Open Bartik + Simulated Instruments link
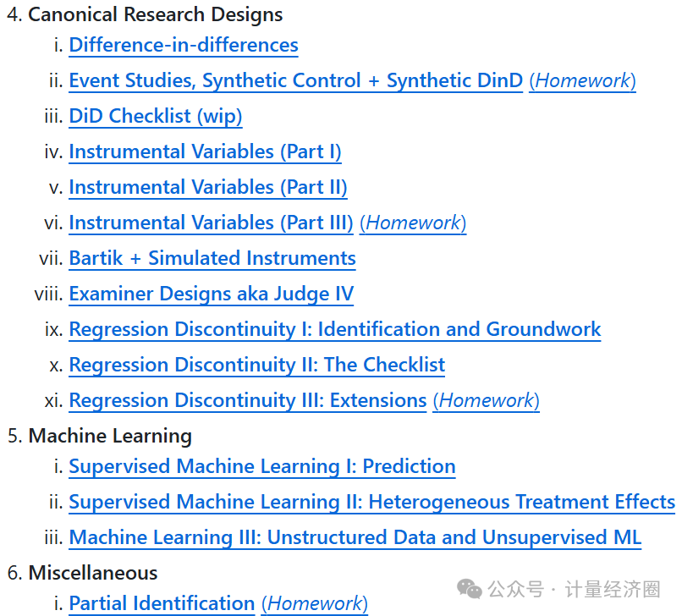Viewport: 682px width, 616px height. (212, 259)
